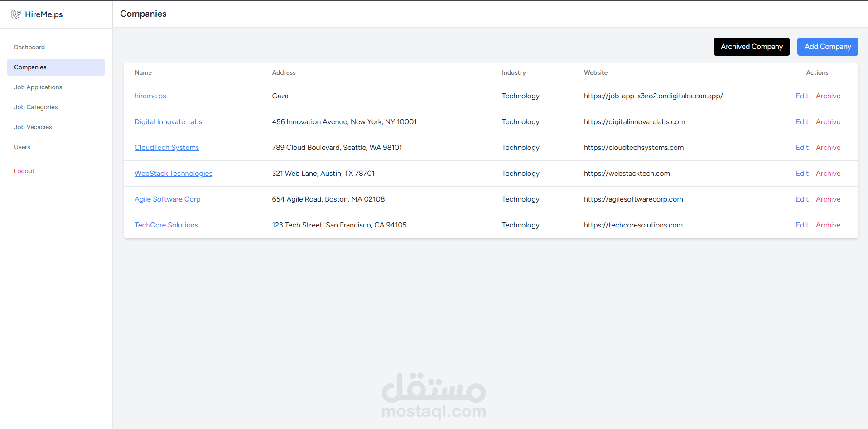Click the Gaza address cell

click(280, 96)
